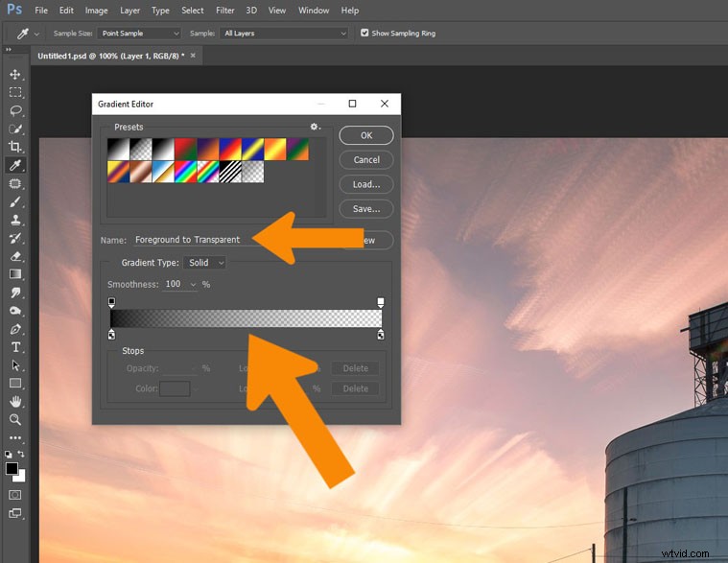This screenshot has width=728, height=563.
Task: Reset default foreground and background colors
Action: [x=9, y=454]
